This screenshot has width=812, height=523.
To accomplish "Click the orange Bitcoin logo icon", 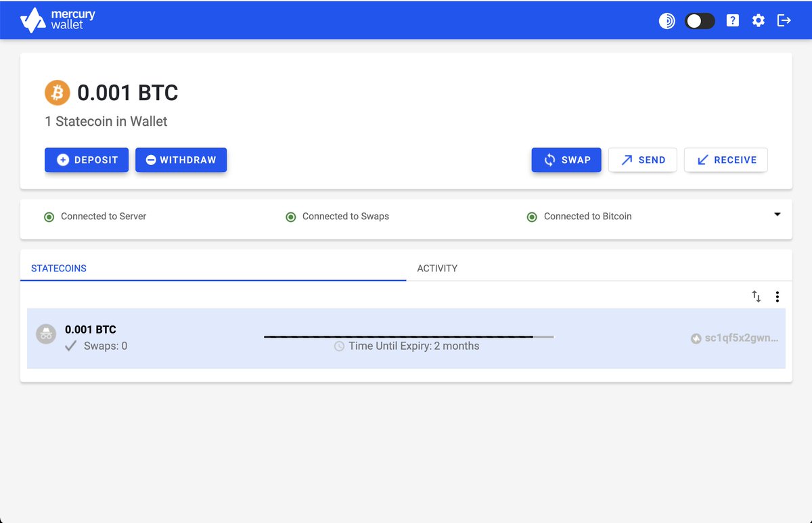I will point(58,93).
